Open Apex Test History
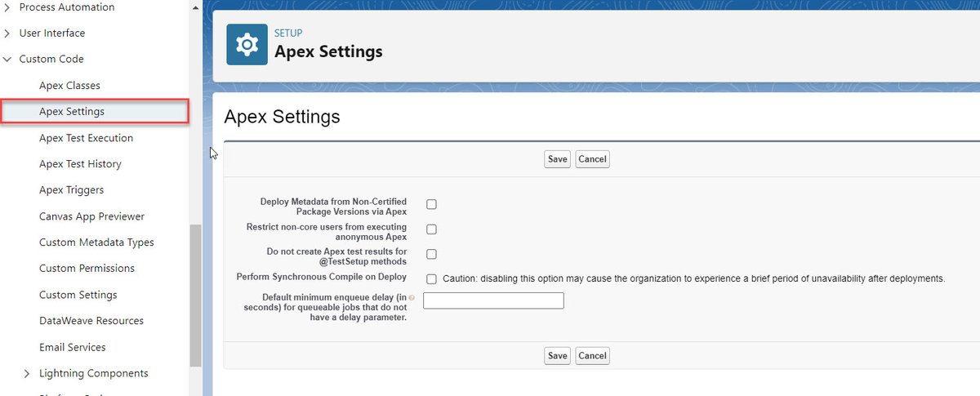Viewport: 980px width, 396px height. click(80, 164)
